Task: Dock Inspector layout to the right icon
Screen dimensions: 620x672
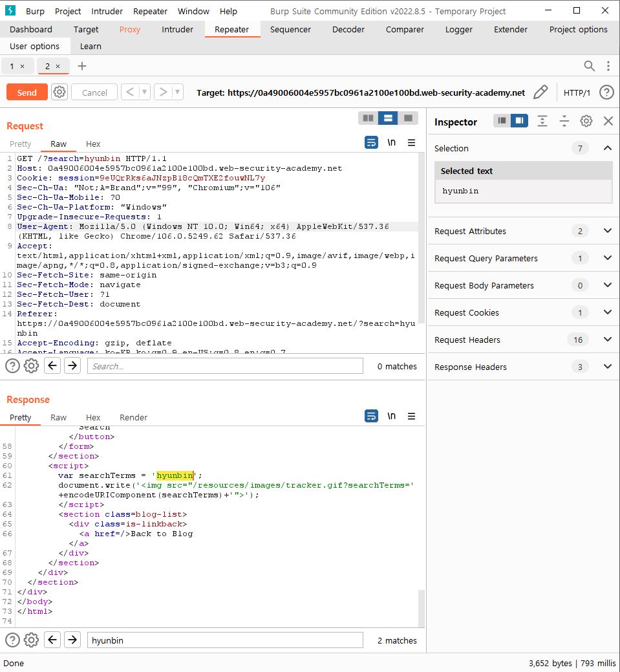Action: tap(519, 121)
